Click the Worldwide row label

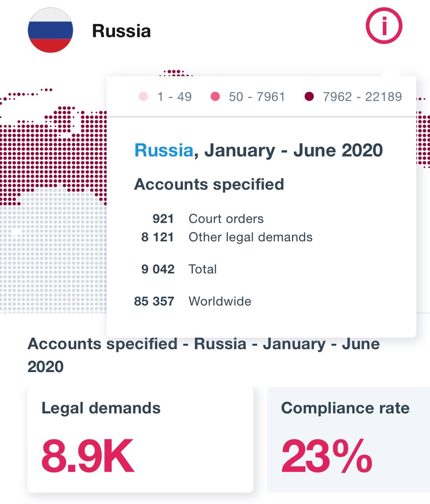pyautogui.click(x=220, y=301)
